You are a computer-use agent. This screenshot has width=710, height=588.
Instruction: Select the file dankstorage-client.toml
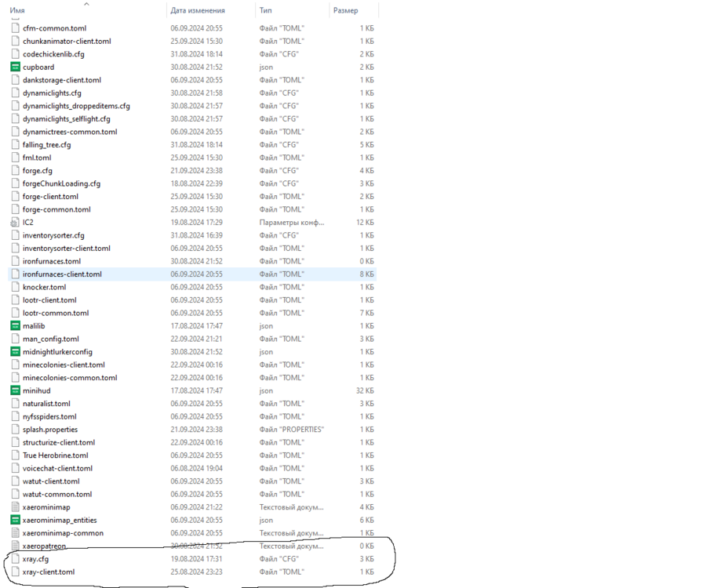[x=62, y=80]
